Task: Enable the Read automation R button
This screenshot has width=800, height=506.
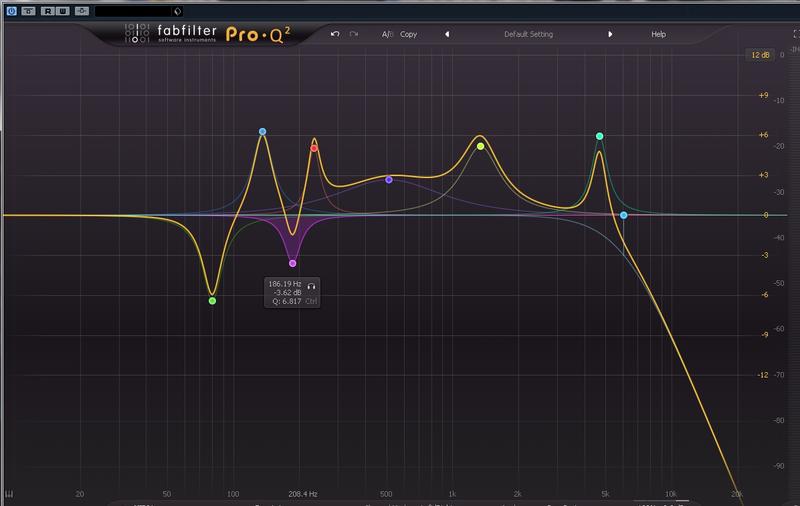Action: (x=48, y=11)
